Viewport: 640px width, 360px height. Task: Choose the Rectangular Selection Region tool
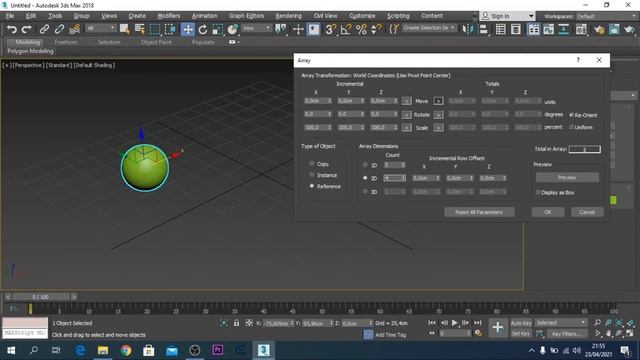tap(155, 29)
